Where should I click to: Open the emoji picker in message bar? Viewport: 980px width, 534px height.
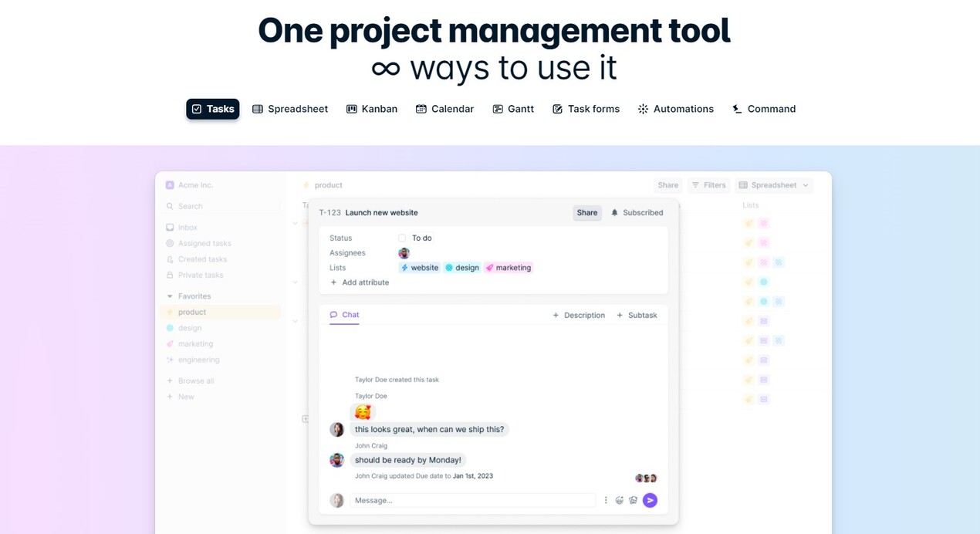pos(619,500)
